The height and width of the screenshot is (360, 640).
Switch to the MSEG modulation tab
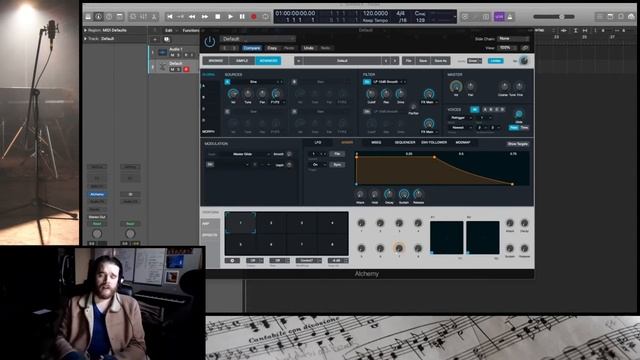click(376, 142)
